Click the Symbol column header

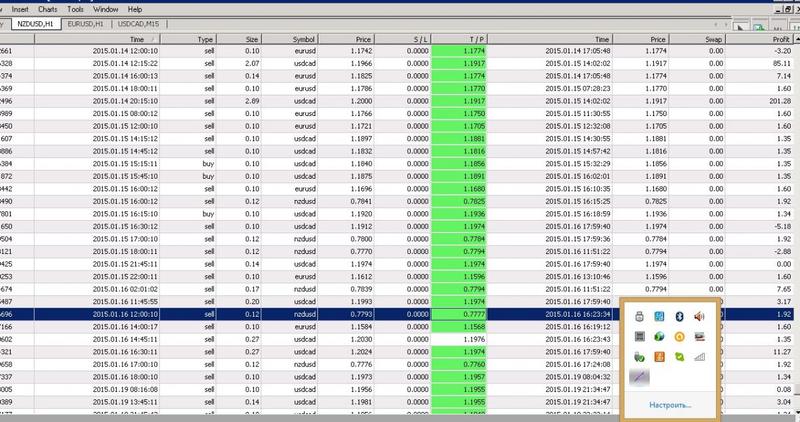coord(304,38)
